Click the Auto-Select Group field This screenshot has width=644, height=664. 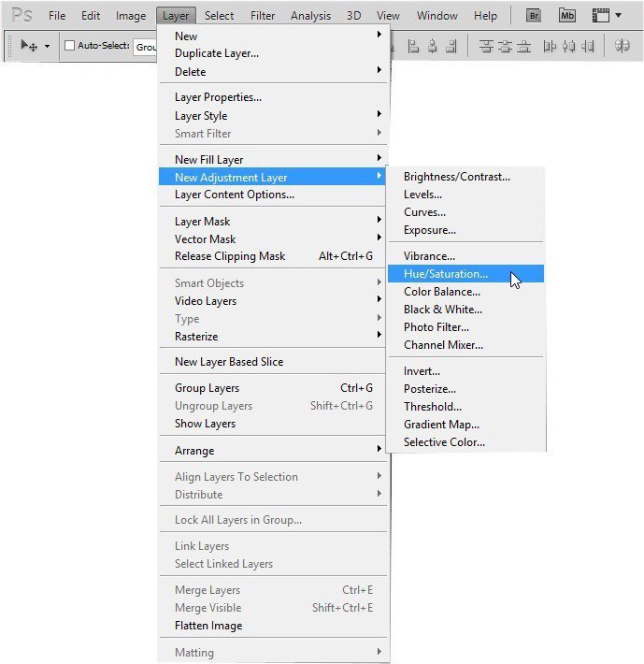click(x=146, y=47)
